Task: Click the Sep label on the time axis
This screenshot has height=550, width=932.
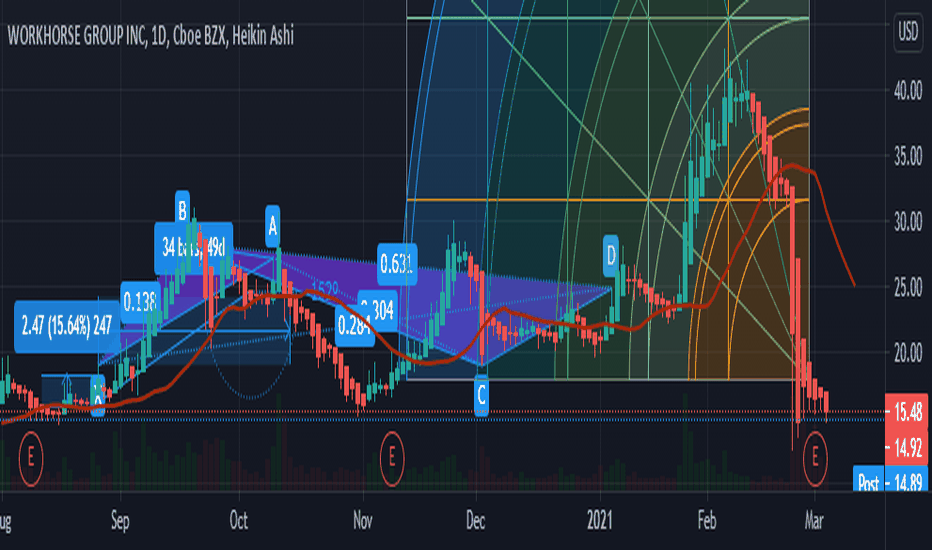Action: click(x=120, y=521)
